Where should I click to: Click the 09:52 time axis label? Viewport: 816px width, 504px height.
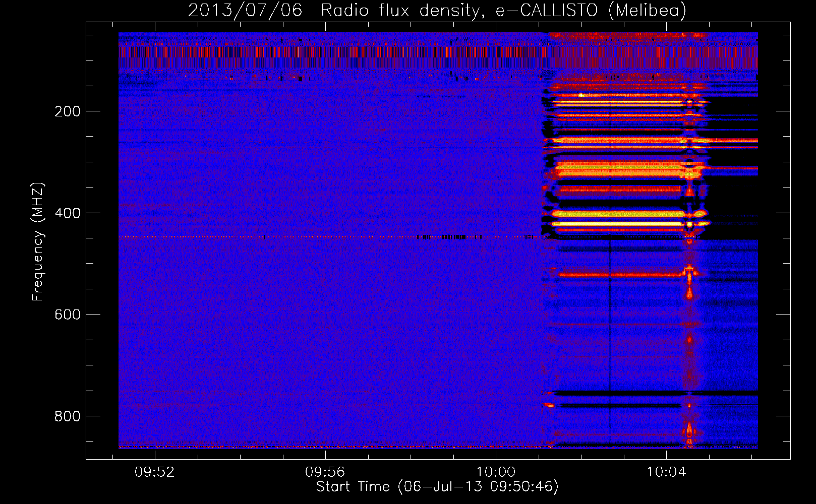coord(155,472)
